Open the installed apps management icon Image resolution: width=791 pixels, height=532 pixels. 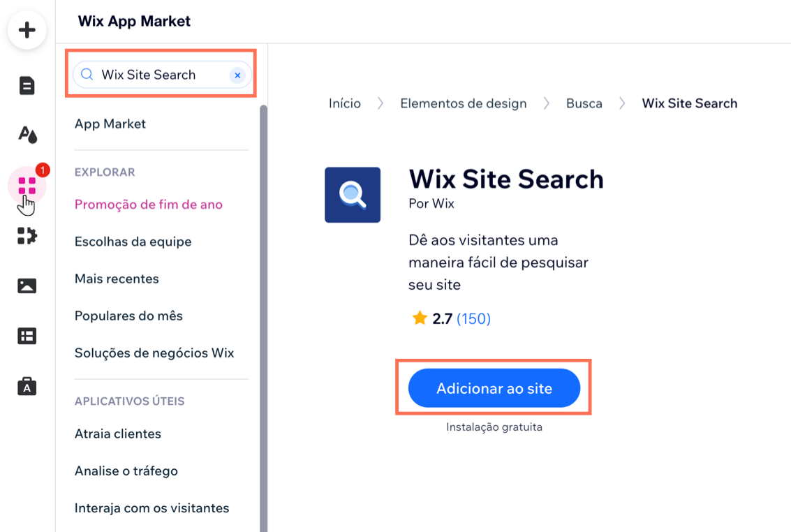point(27,236)
